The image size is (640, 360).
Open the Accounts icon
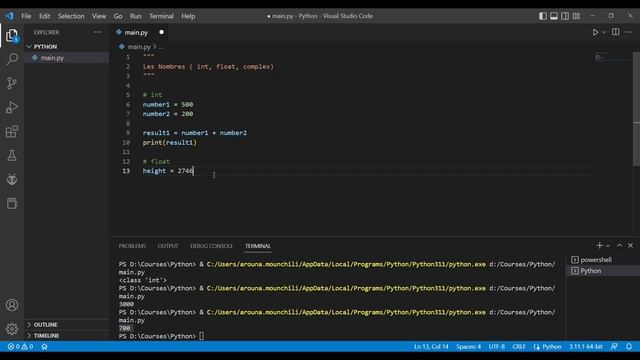point(12,305)
